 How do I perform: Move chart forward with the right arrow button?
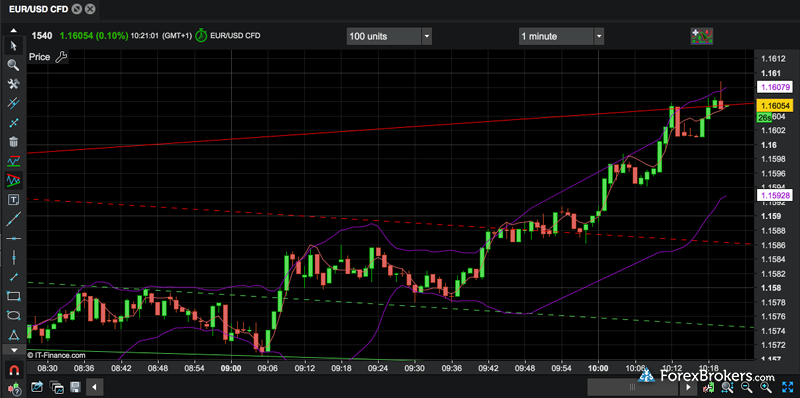(x=688, y=387)
